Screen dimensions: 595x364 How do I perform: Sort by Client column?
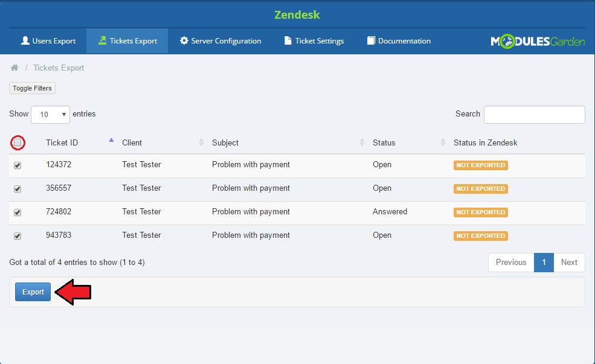click(x=132, y=142)
